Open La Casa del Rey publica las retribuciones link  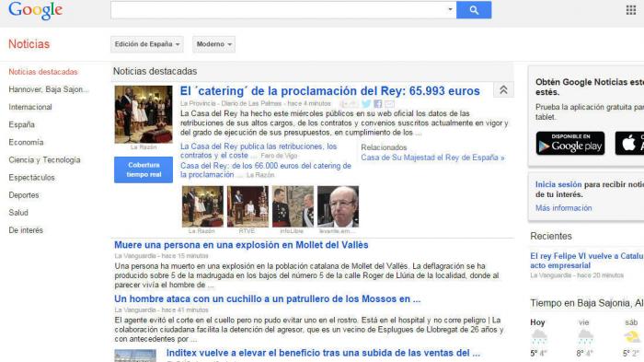click(x=259, y=150)
